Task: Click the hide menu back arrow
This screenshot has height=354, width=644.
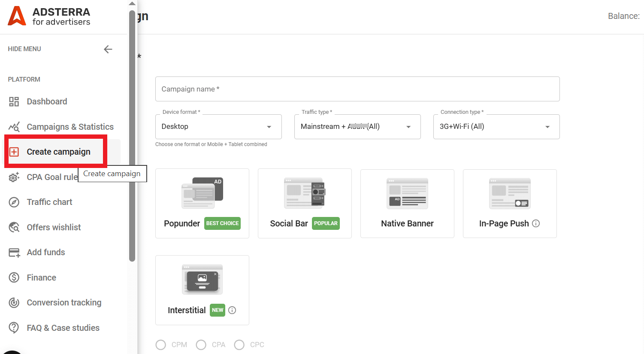Action: click(x=108, y=49)
